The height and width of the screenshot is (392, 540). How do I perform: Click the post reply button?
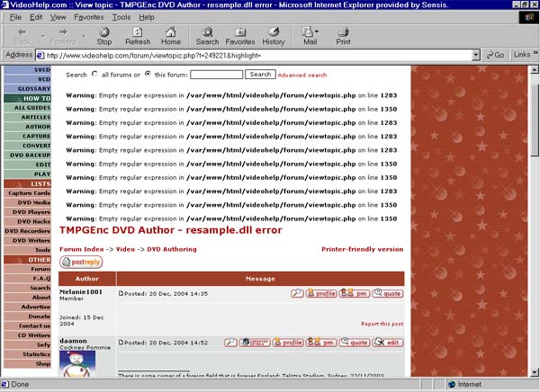81,262
